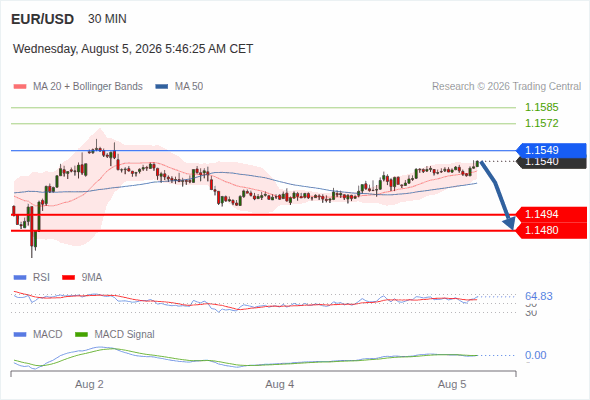This screenshot has width=590, height=400.
Task: Click the 30 MIN timeframe label
Action: 107,19
